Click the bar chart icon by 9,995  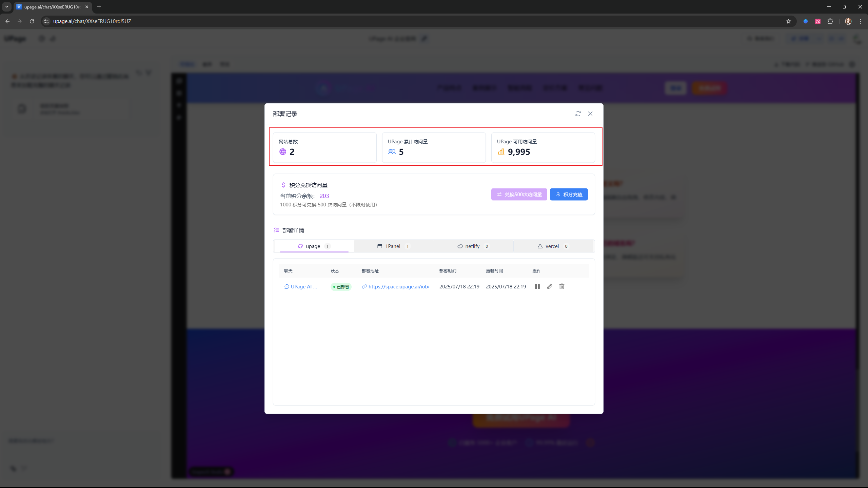[x=501, y=152]
